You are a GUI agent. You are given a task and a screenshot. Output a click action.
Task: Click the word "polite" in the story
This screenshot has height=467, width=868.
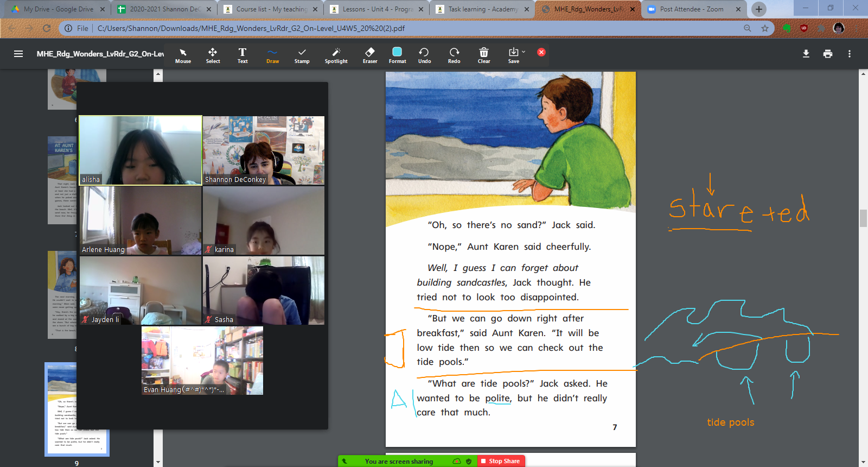click(x=497, y=398)
